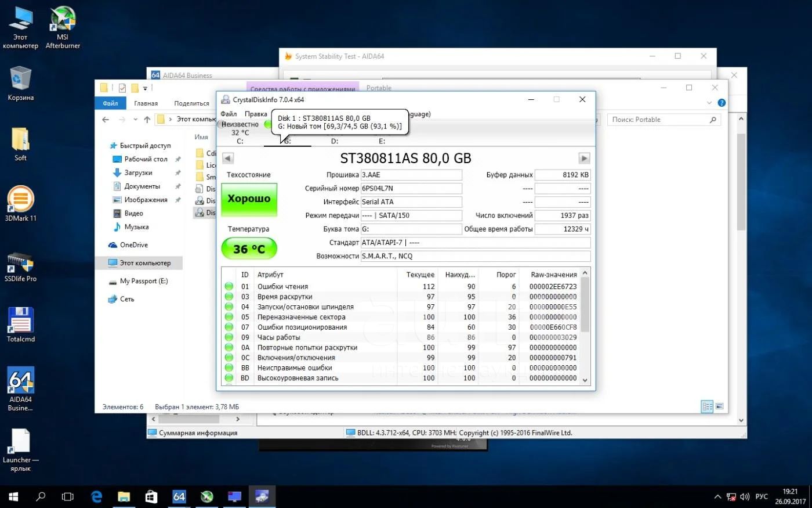The height and width of the screenshot is (508, 812).
Task: Open Task View on taskbar
Action: (x=68, y=497)
